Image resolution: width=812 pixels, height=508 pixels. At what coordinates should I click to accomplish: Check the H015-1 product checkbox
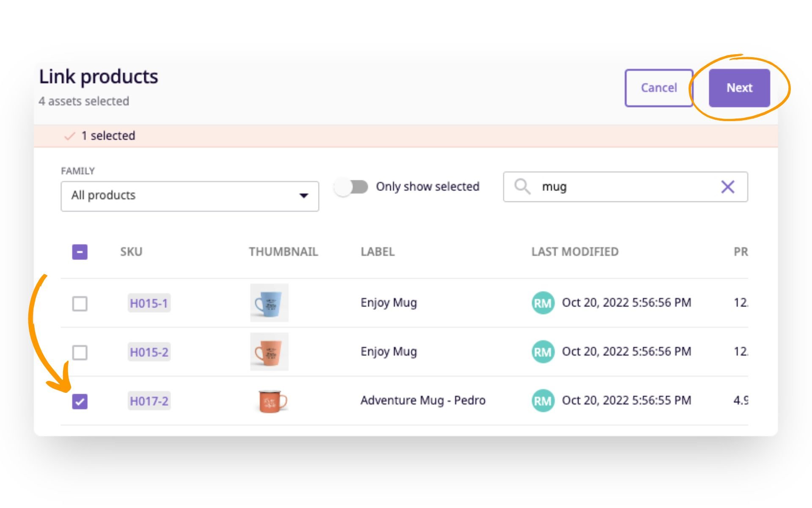pyautogui.click(x=80, y=304)
